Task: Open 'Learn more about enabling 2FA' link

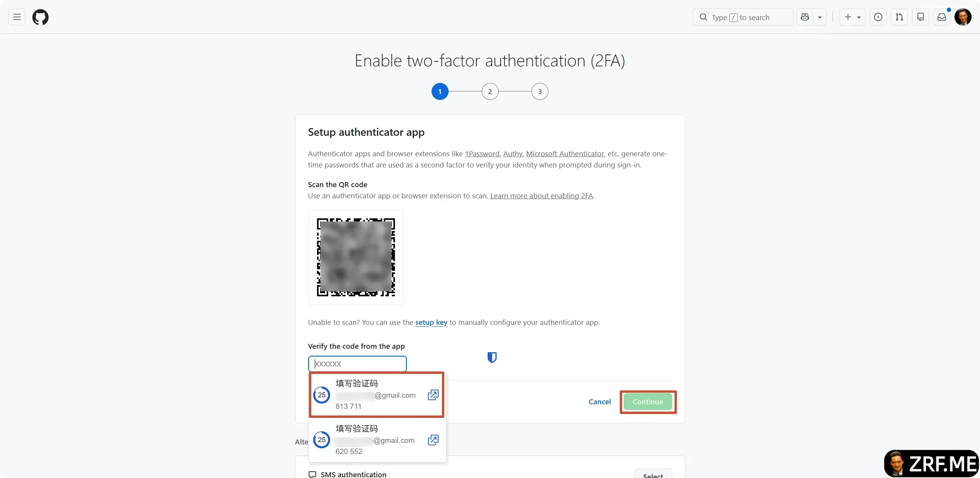Action: pos(541,196)
